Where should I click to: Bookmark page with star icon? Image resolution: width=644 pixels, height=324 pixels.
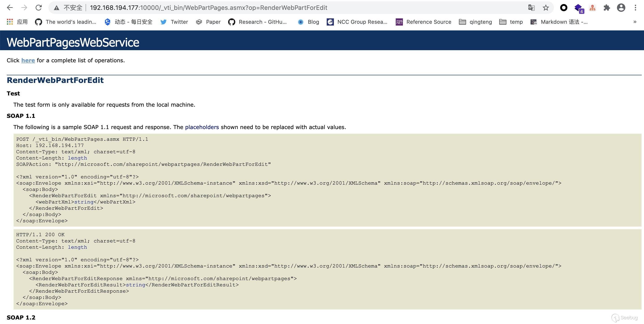coord(545,7)
